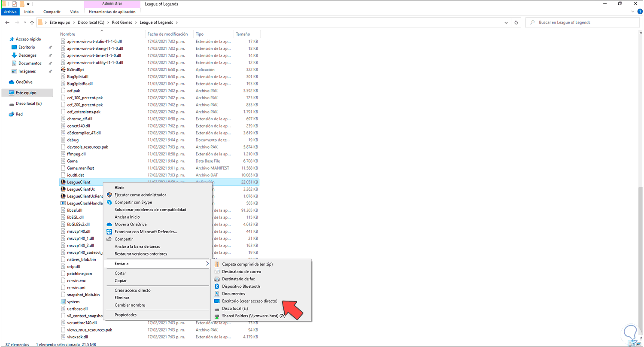The height and width of the screenshot is (347, 644).
Task: Click the share icon in the context menu
Action: pyautogui.click(x=109, y=239)
